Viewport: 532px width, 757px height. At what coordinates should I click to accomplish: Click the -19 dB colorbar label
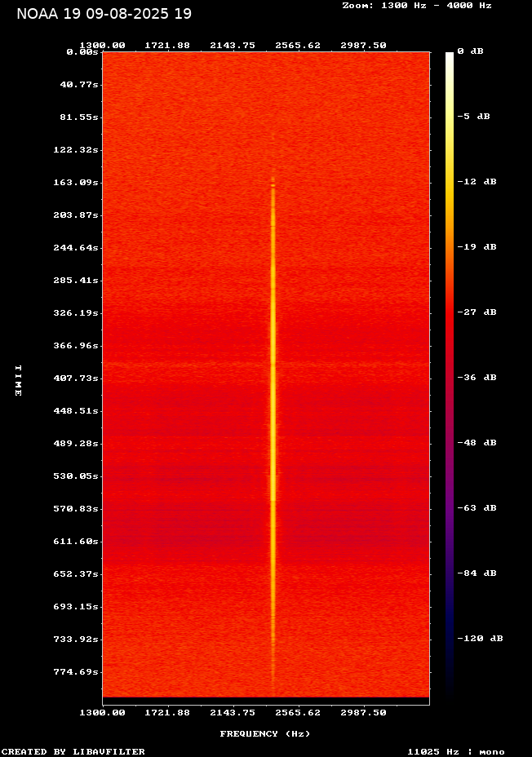point(477,246)
